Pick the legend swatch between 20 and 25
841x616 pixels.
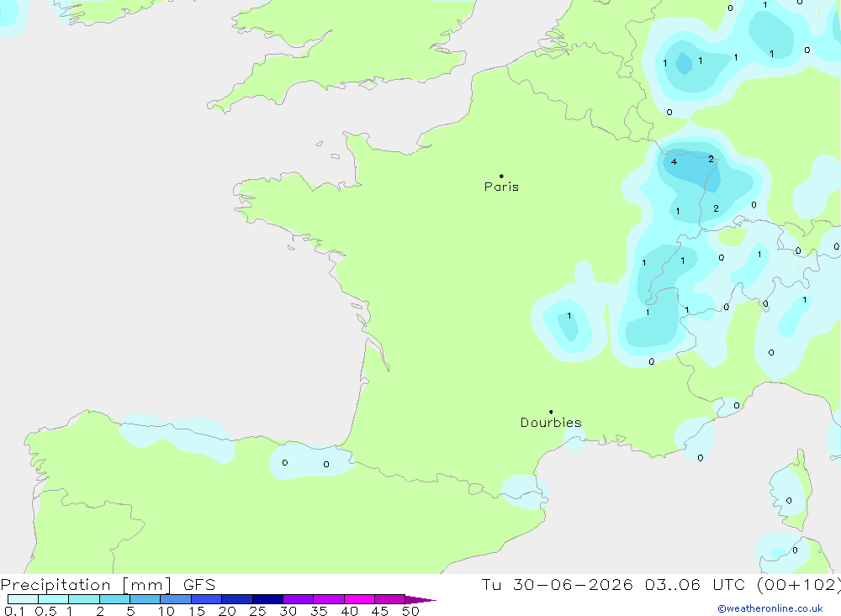pyautogui.click(x=236, y=599)
